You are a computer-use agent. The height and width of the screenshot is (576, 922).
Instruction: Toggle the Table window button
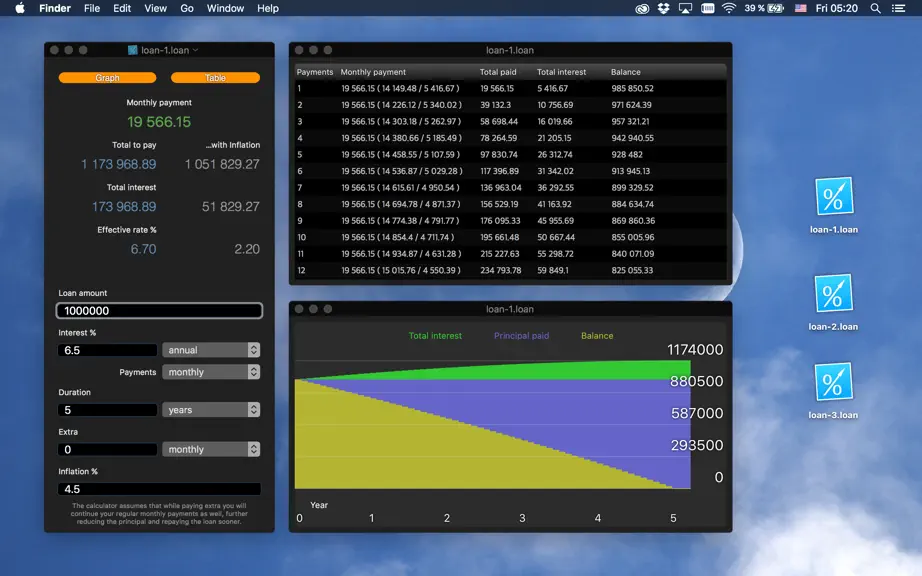pos(215,78)
